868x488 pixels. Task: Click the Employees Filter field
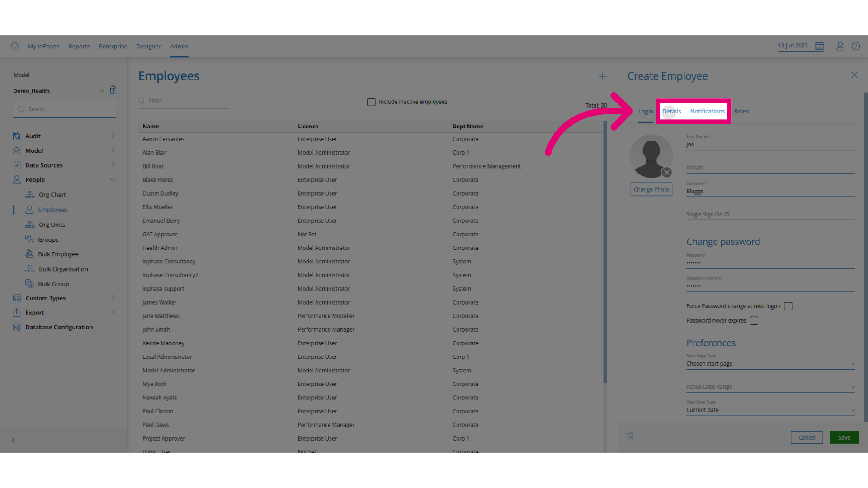(x=183, y=101)
